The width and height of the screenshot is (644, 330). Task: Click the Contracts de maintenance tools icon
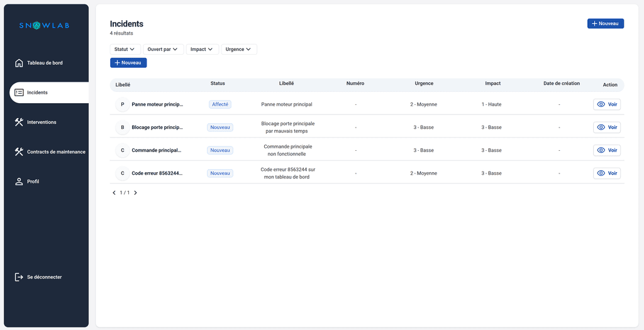coord(19,152)
